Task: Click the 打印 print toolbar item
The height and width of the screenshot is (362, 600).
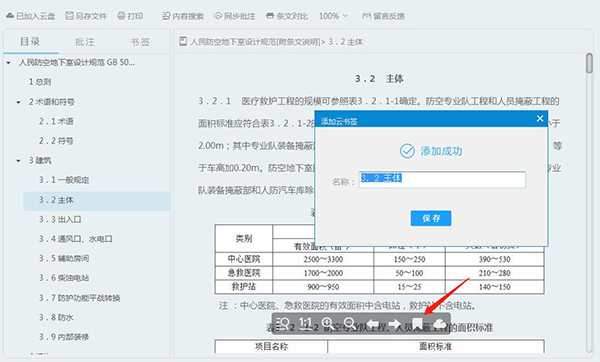Action: (x=130, y=16)
